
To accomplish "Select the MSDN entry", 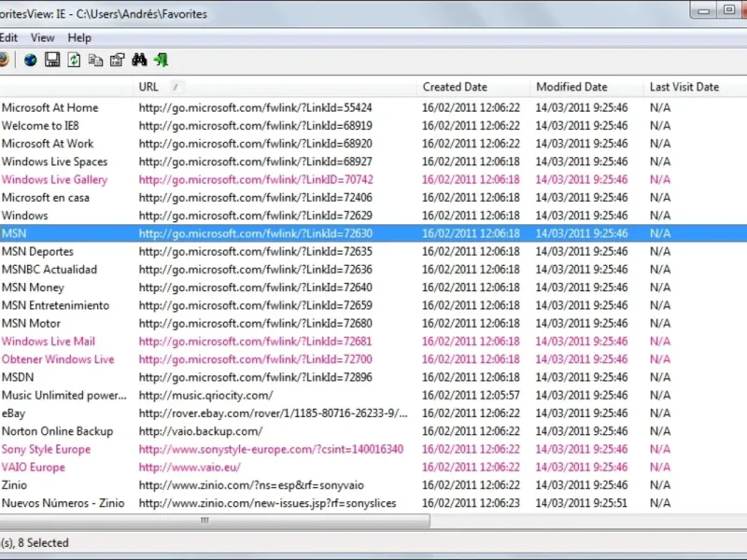I will pyautogui.click(x=18, y=377).
